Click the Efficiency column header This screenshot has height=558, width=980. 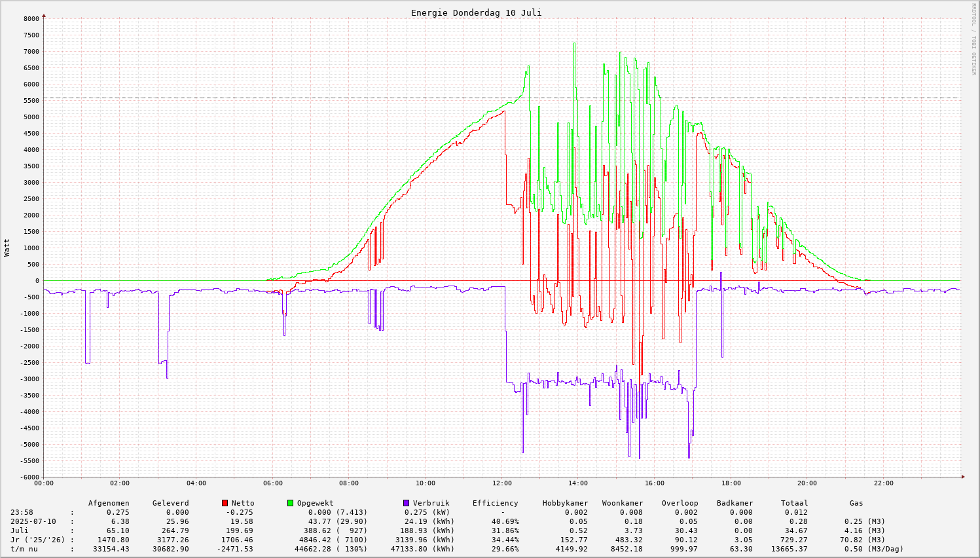click(495, 503)
